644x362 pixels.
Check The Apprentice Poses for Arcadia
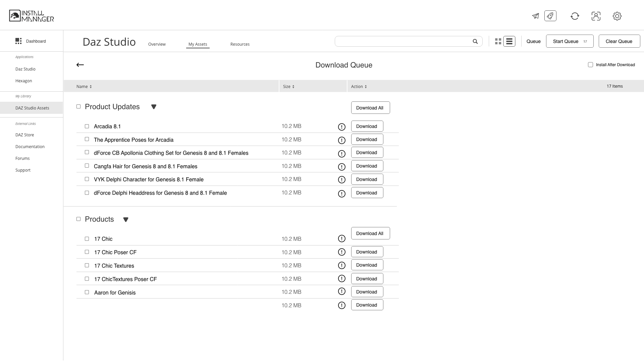[87, 139]
